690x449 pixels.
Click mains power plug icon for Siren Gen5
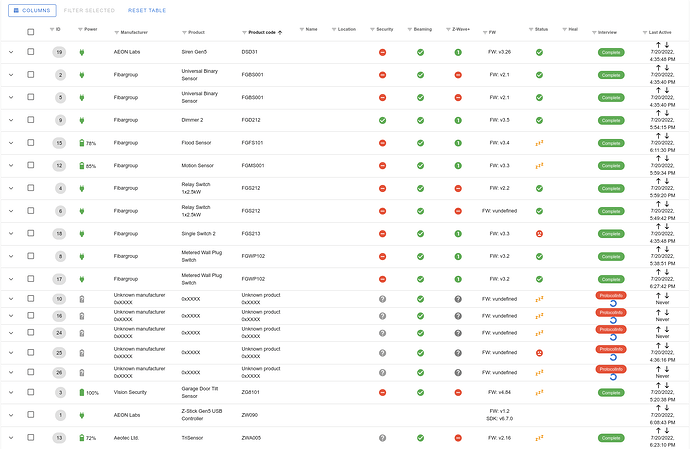click(x=81, y=52)
